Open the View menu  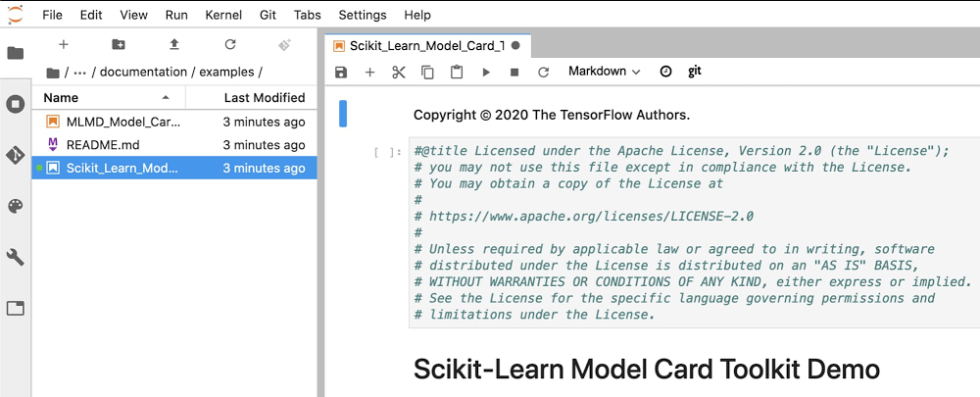tap(133, 15)
